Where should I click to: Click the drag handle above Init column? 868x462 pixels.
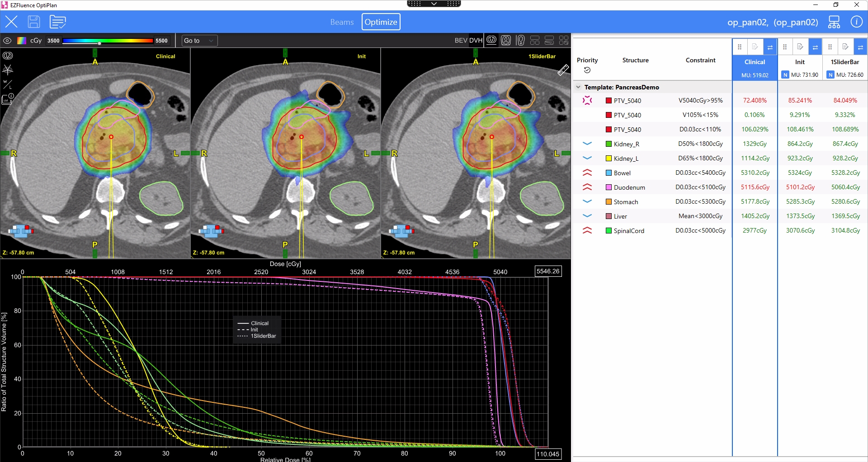tap(785, 47)
